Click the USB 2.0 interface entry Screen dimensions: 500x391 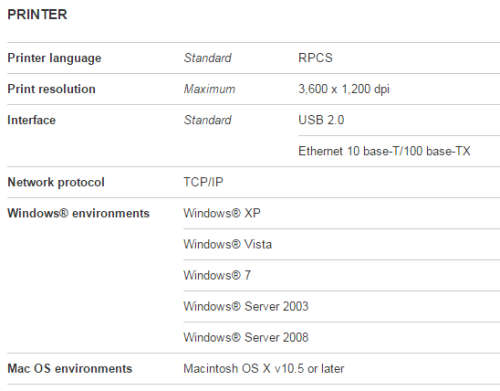[321, 120]
